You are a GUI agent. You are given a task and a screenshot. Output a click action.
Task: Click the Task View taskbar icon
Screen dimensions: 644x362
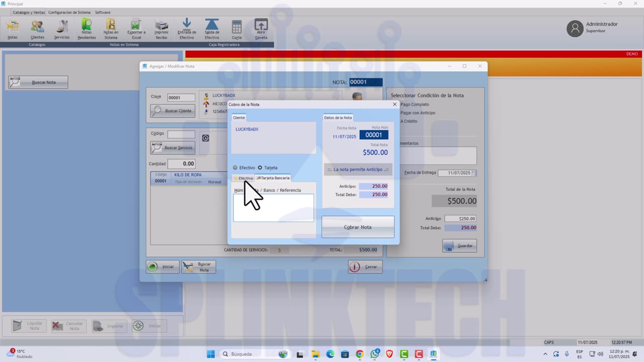pos(300,354)
